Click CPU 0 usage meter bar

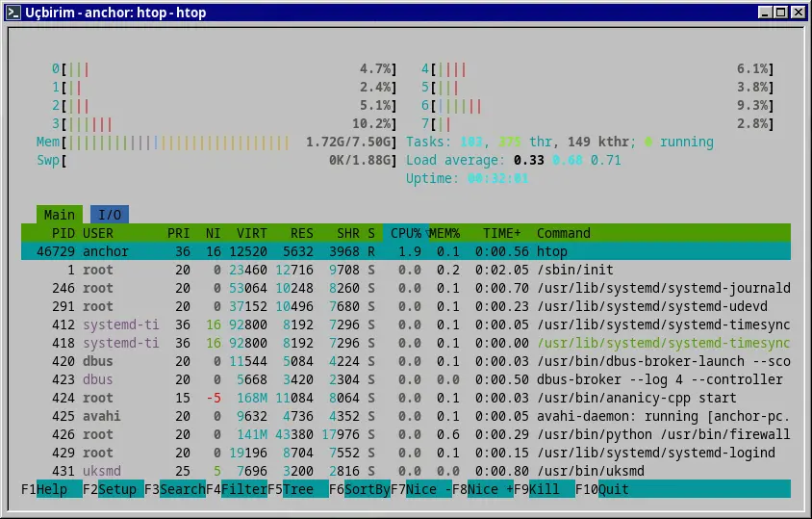[x=224, y=69]
